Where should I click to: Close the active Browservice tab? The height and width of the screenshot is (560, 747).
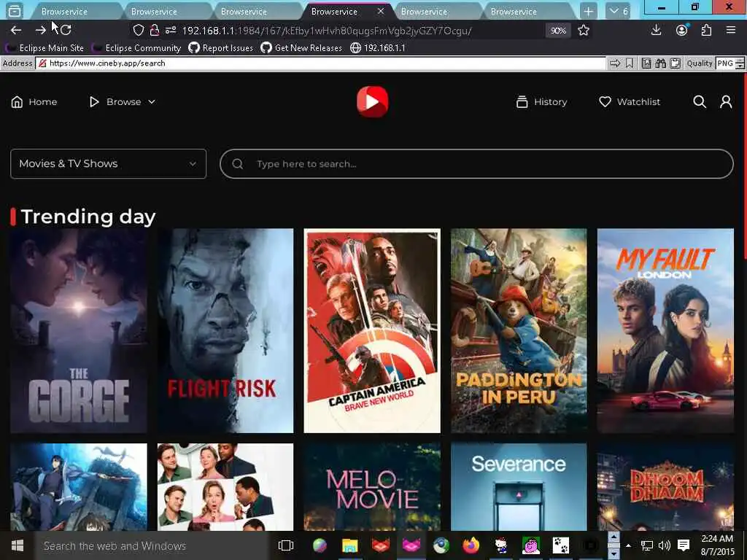tap(381, 10)
